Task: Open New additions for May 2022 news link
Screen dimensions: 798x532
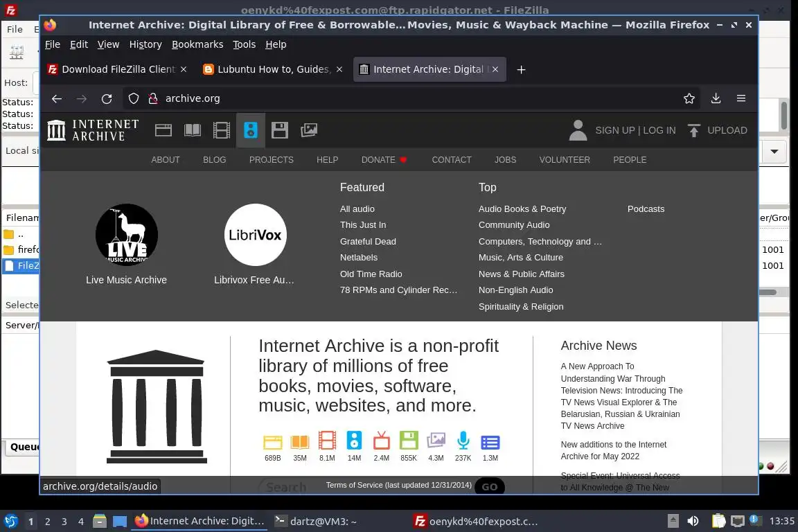Action: [614, 450]
